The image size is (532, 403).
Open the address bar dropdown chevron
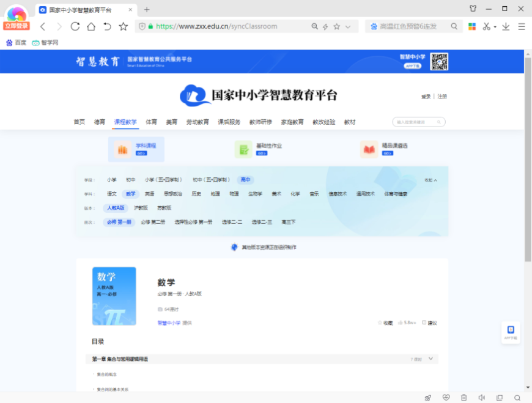click(x=348, y=27)
